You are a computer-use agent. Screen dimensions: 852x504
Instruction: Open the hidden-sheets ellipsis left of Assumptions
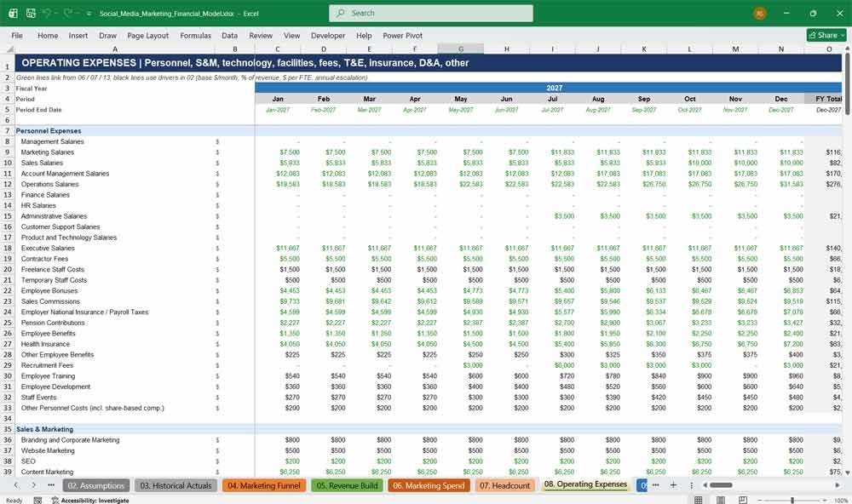pyautogui.click(x=51, y=485)
